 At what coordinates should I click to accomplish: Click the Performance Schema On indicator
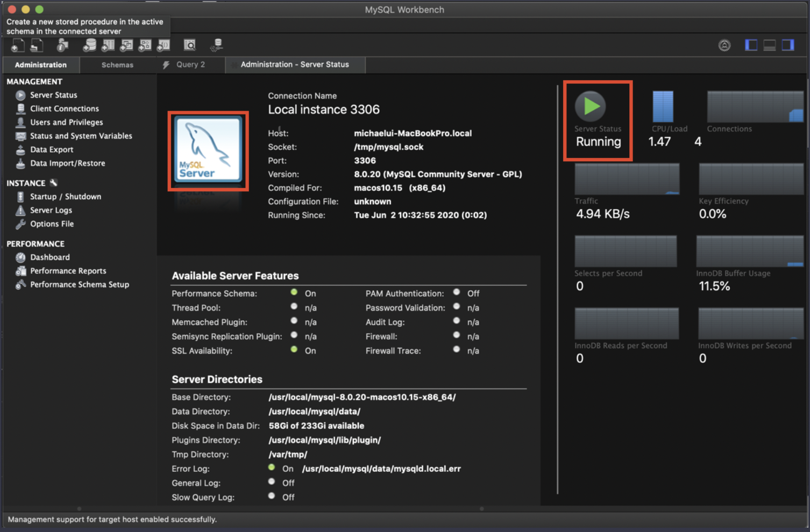pos(294,292)
